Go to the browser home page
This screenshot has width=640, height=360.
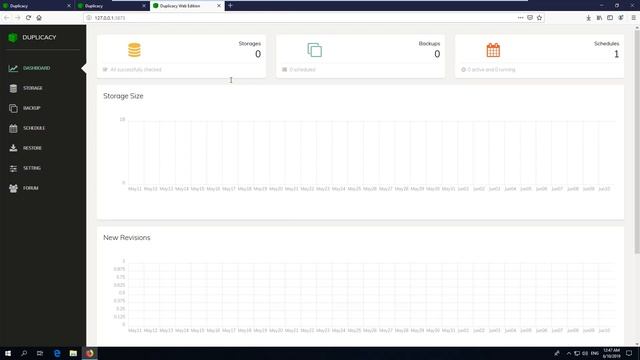(x=39, y=18)
